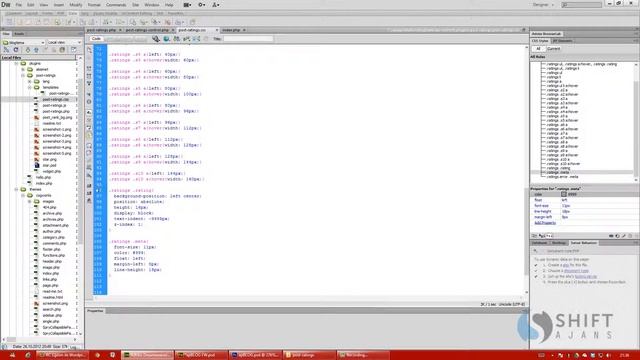Open the Extend Dreamweaver gear dropdown
Image resolution: width=640 pixels, height=360 pixels.
click(202, 5)
